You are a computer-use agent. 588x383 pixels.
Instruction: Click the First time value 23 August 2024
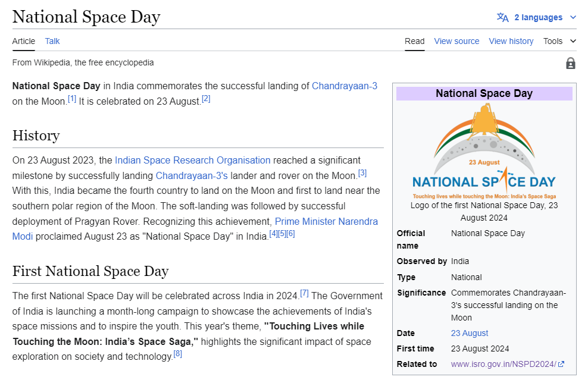click(480, 349)
